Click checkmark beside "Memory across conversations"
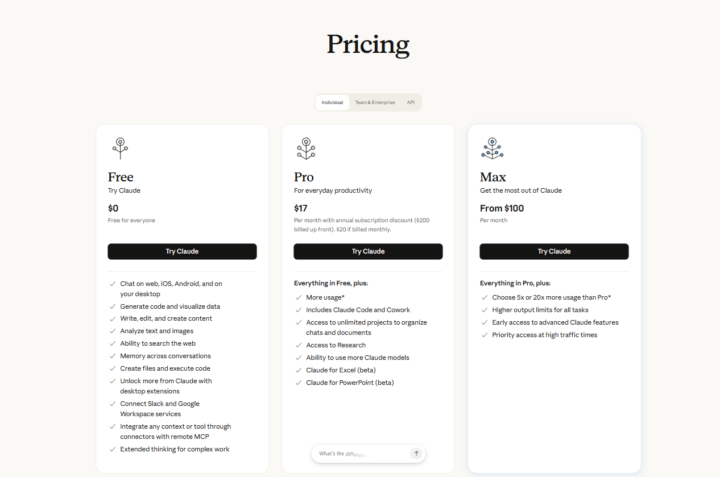The height and width of the screenshot is (477, 720). click(112, 356)
